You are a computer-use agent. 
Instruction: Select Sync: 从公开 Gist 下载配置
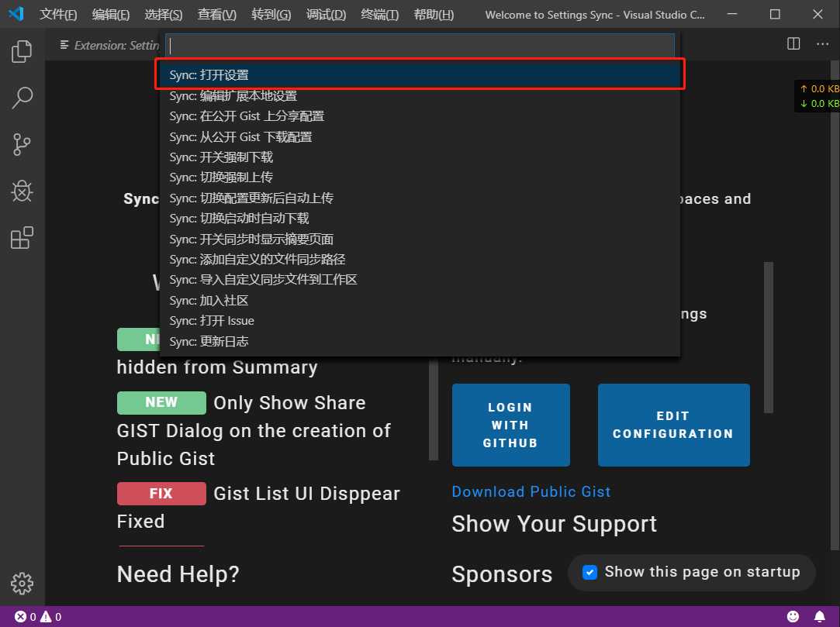[x=420, y=137]
